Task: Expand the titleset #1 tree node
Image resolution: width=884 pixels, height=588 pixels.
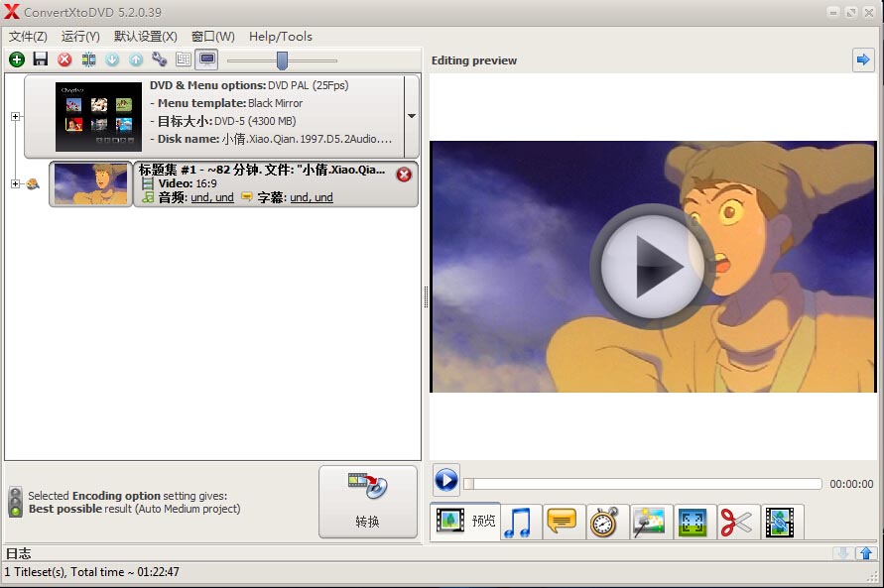Action: (15, 183)
